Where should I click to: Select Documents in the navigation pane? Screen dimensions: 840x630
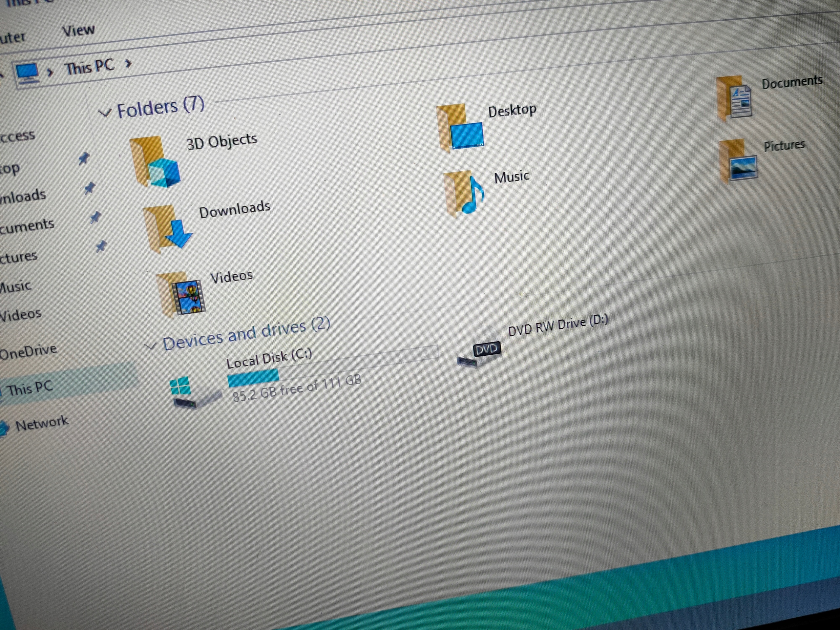click(27, 226)
